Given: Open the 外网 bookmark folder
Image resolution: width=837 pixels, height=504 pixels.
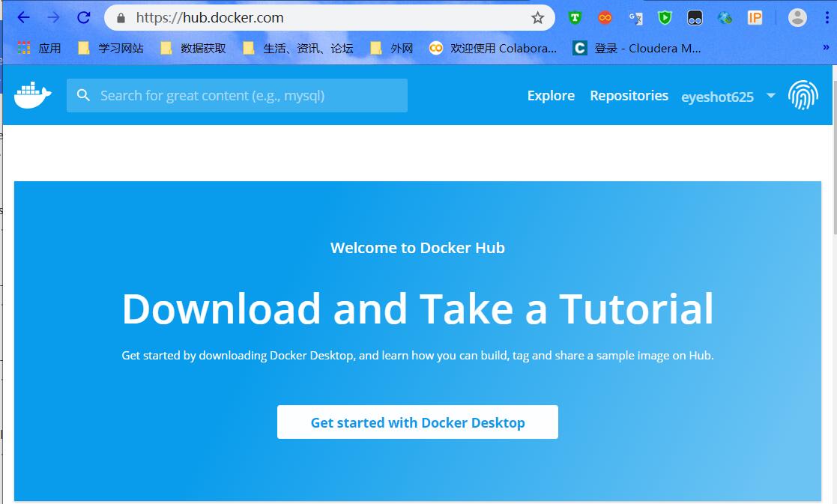Looking at the screenshot, I should (x=392, y=49).
